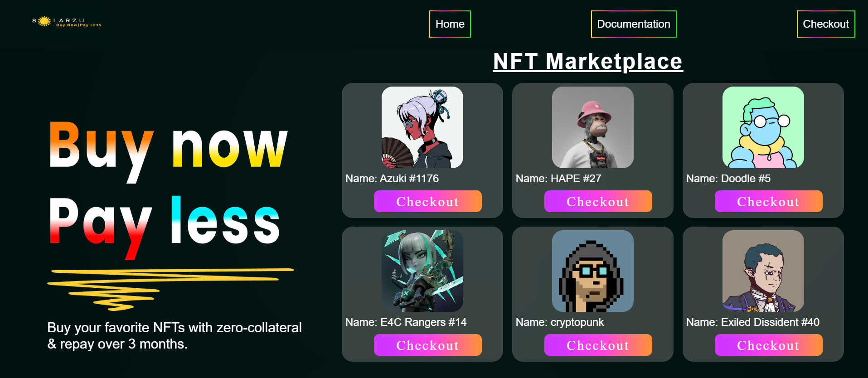Click the Solarzu sun logo

[67, 21]
